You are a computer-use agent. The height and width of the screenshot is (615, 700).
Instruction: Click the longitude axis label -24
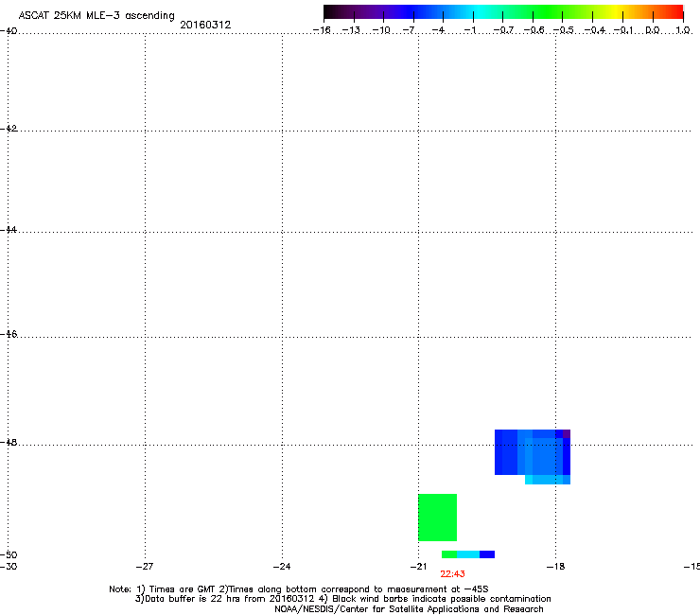[282, 567]
